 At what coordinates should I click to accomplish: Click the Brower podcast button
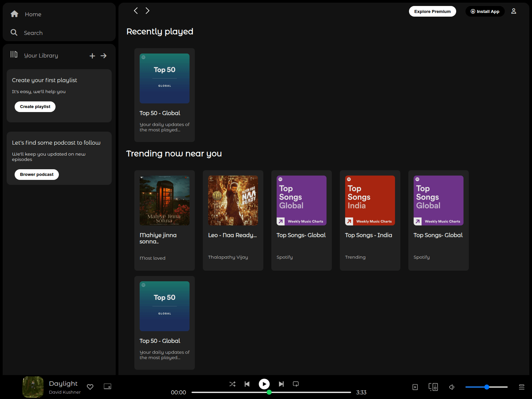click(37, 175)
